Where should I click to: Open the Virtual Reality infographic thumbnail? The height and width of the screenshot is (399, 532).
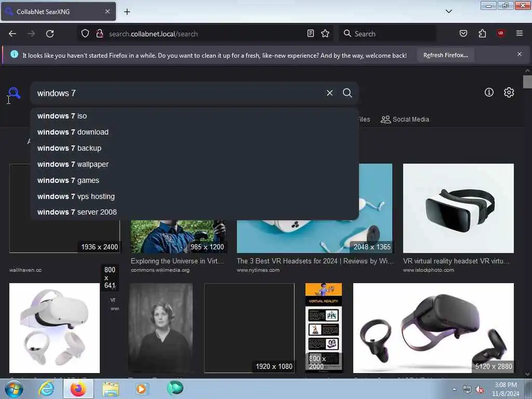(x=324, y=328)
